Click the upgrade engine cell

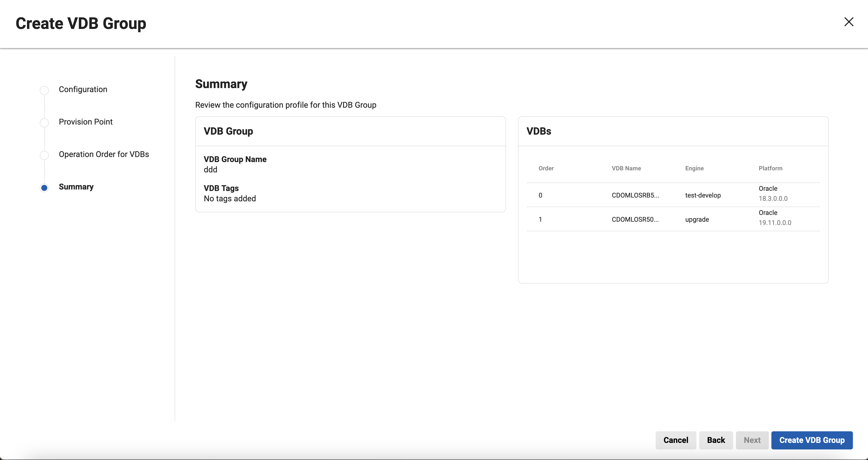coord(697,219)
